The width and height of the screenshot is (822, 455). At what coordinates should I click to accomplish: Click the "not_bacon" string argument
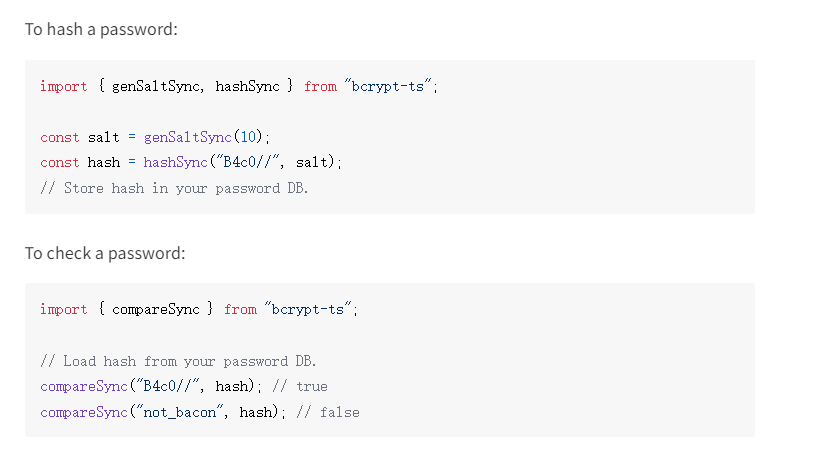point(179,412)
